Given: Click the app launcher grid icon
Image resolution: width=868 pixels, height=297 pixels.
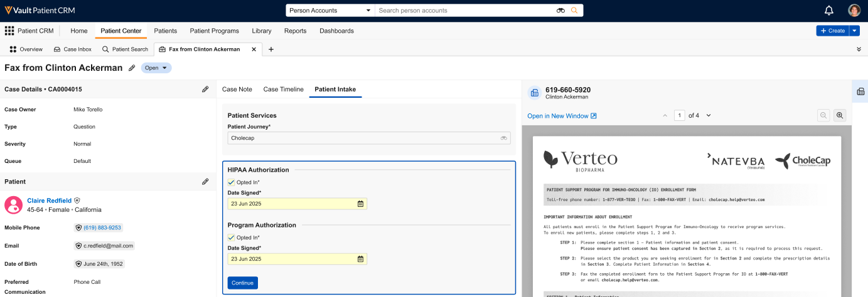Looking at the screenshot, I should (x=9, y=31).
